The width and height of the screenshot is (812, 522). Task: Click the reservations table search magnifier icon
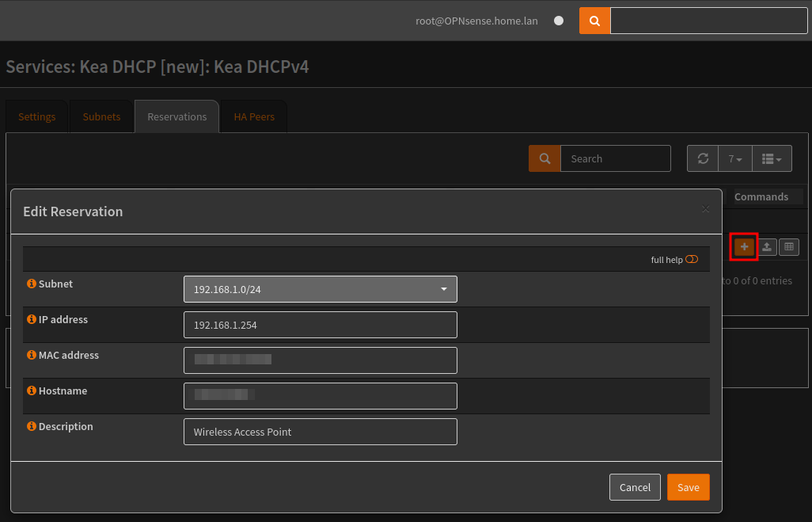544,158
